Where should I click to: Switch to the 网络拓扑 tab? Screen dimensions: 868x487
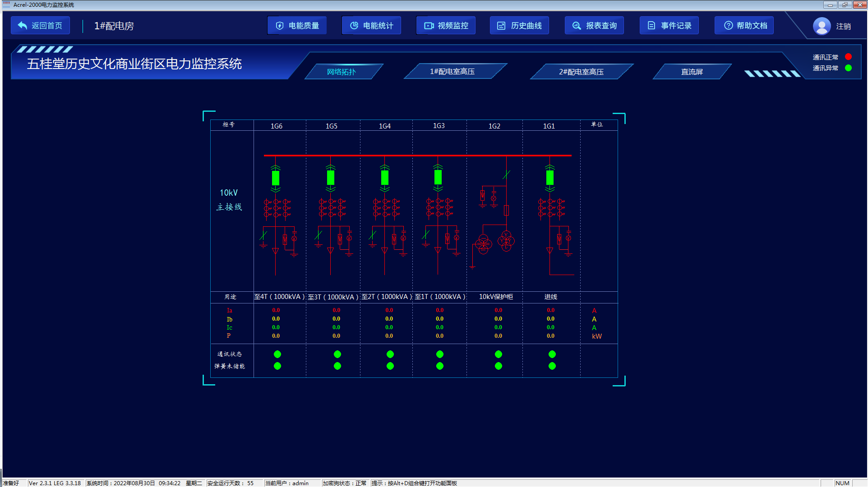[x=342, y=72]
